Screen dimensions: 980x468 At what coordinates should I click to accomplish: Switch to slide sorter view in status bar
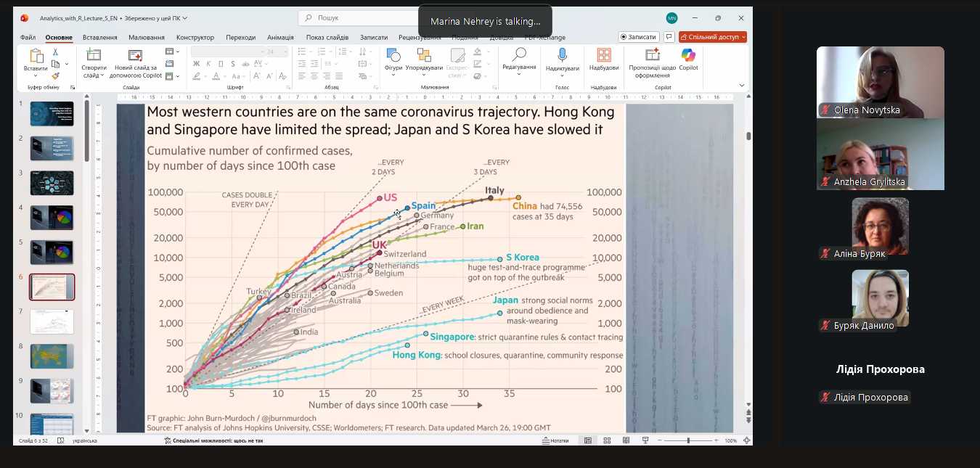click(x=607, y=440)
